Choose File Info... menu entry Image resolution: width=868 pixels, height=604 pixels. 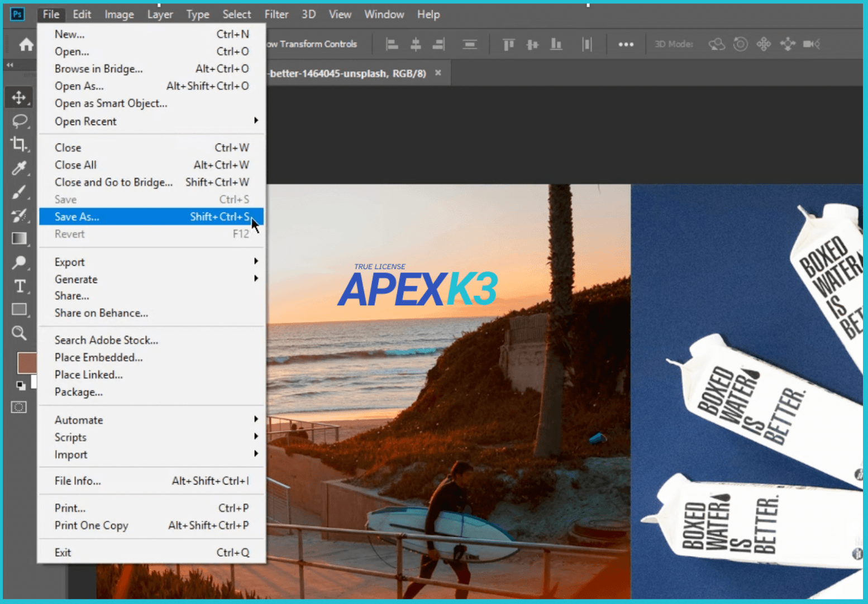tap(151, 481)
